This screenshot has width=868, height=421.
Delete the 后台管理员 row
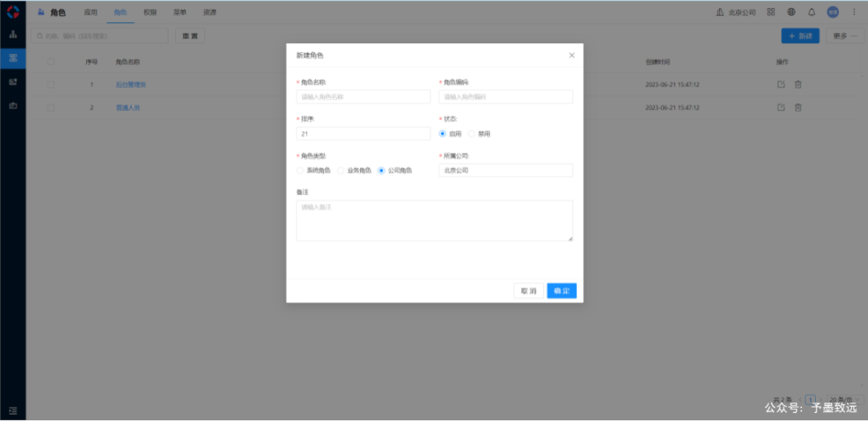point(798,84)
